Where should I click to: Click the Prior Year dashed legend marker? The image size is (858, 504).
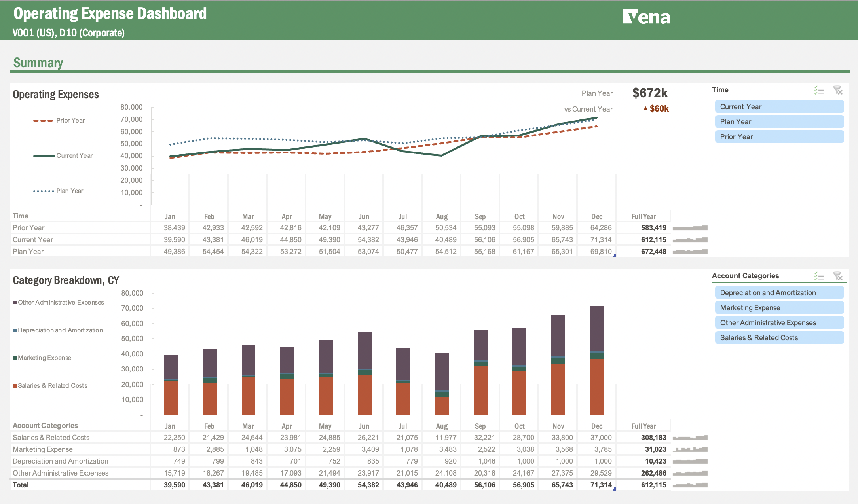point(44,120)
